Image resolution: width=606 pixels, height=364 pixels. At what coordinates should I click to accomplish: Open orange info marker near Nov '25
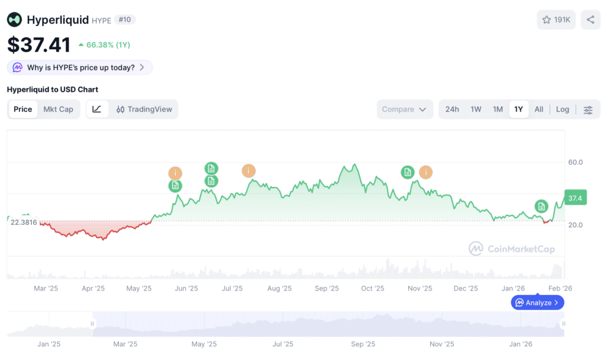point(426,172)
